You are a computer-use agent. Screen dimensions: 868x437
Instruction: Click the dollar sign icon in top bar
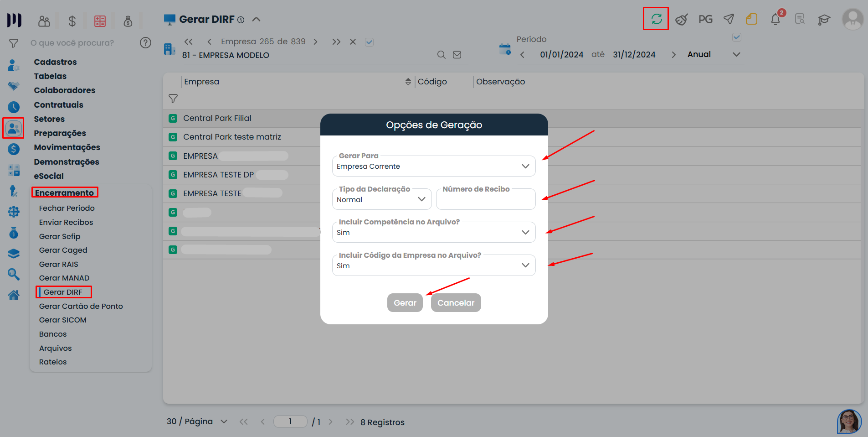pyautogui.click(x=72, y=21)
